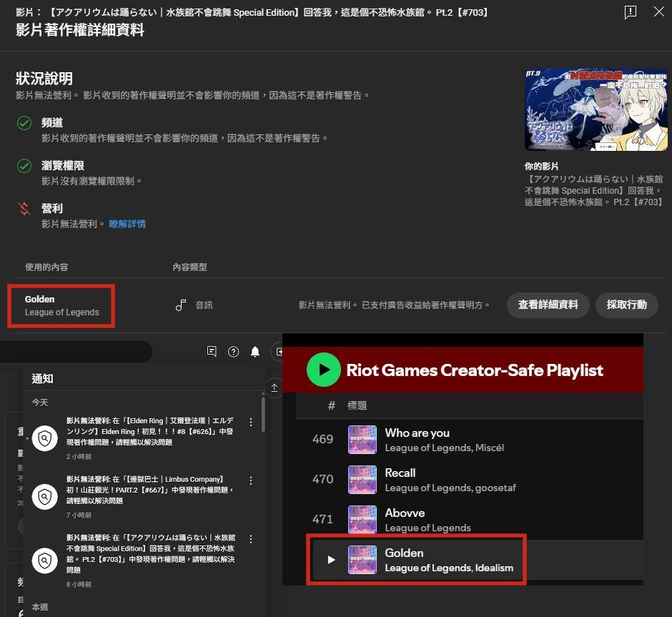This screenshot has width=672, height=617.
Task: Open the feedback icon in the copyright dialog header
Action: (x=631, y=12)
